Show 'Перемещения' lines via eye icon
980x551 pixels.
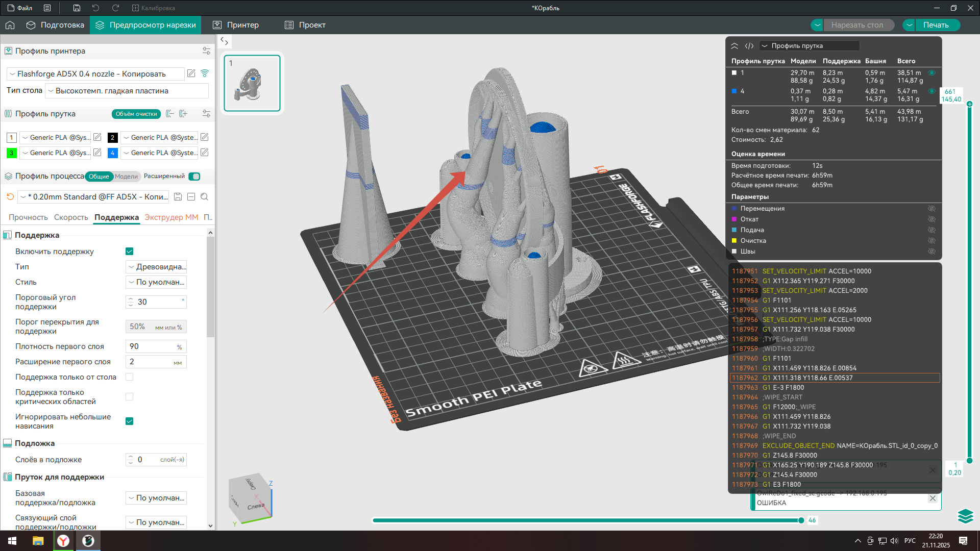932,209
